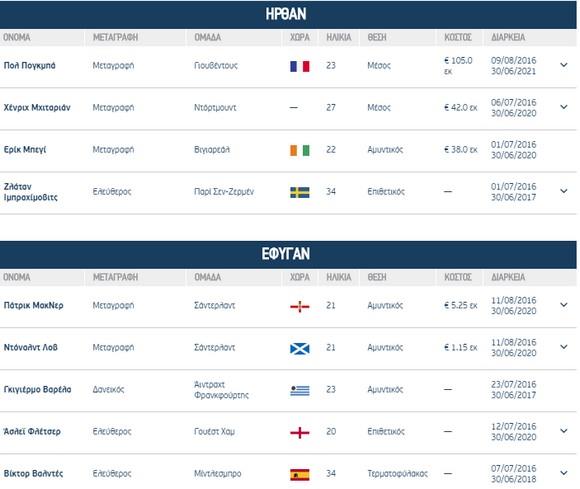
Task: Click the Northern Ireland flag for Paddy McNair
Action: coord(300,306)
